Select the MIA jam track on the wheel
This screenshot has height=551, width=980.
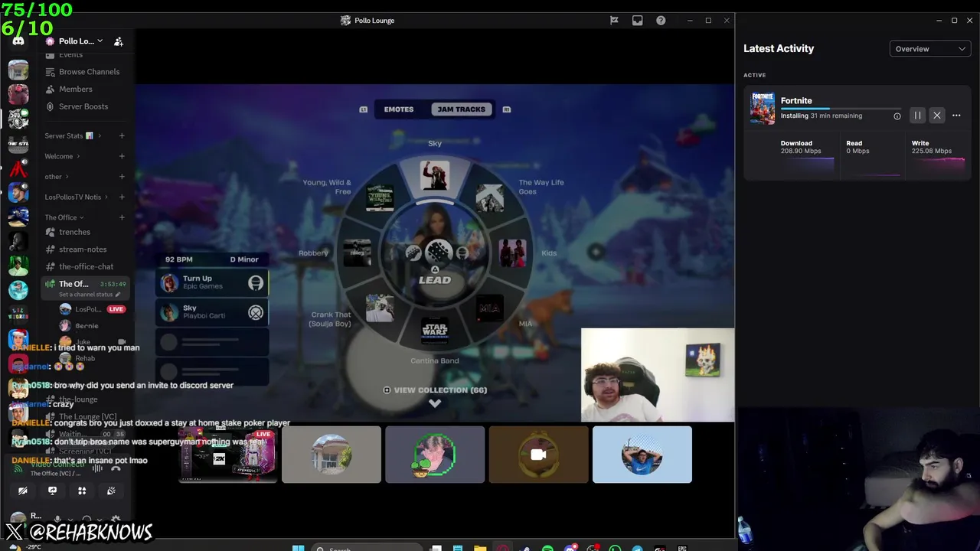click(489, 309)
